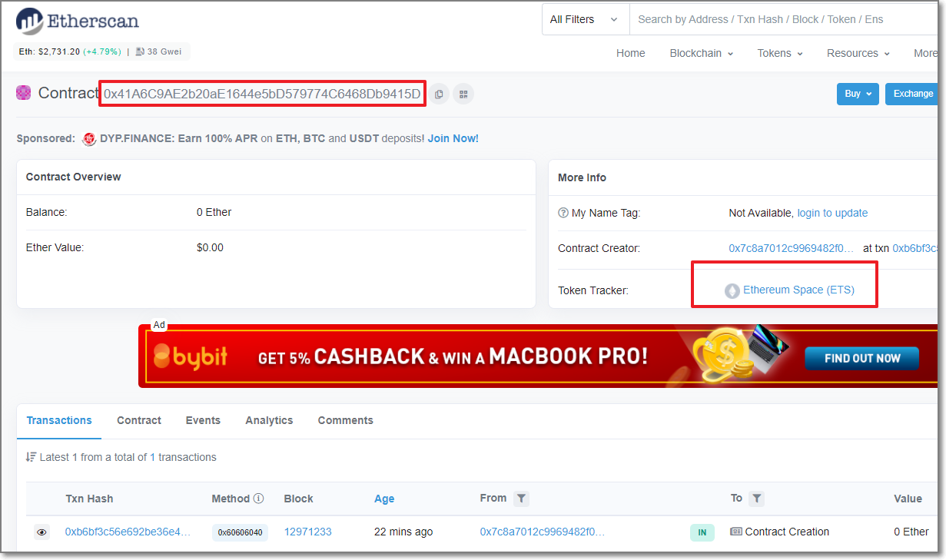This screenshot has width=946, height=560.
Task: Click the Block column header
Action: [x=298, y=499]
